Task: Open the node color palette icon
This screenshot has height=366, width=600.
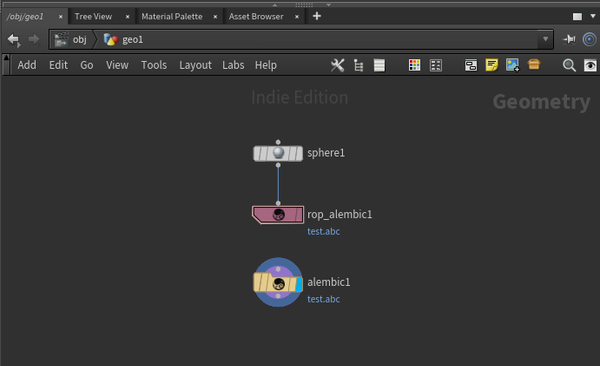Action: [x=414, y=65]
